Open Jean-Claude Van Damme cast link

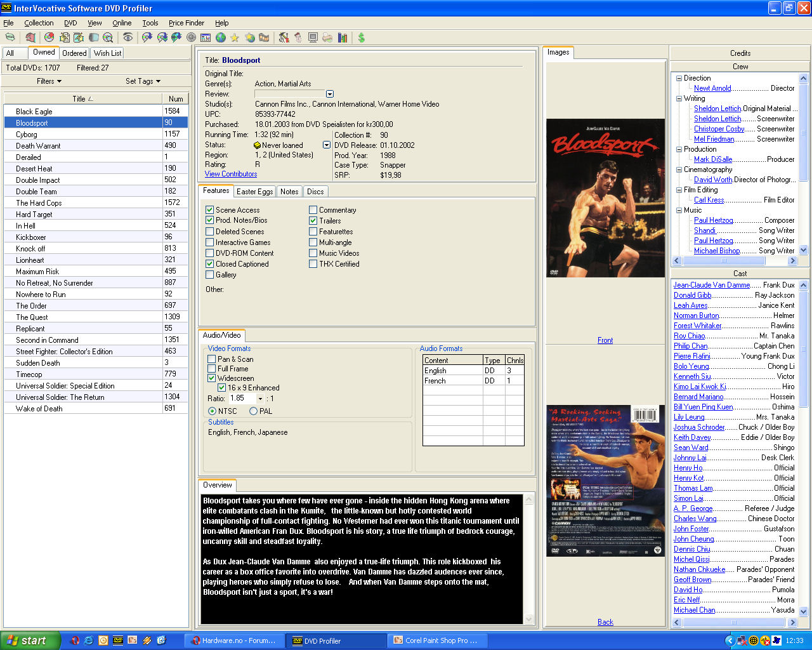[711, 285]
